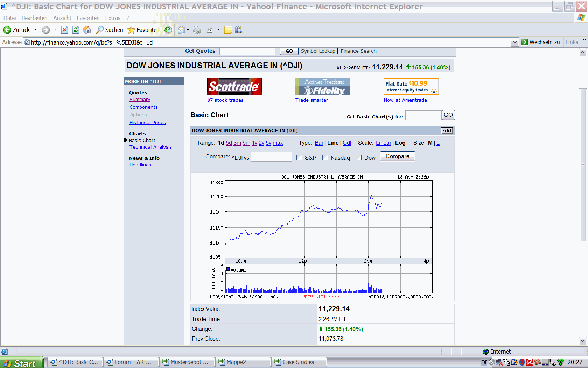Switch to Forum - ARI taskbar window

coord(131,362)
